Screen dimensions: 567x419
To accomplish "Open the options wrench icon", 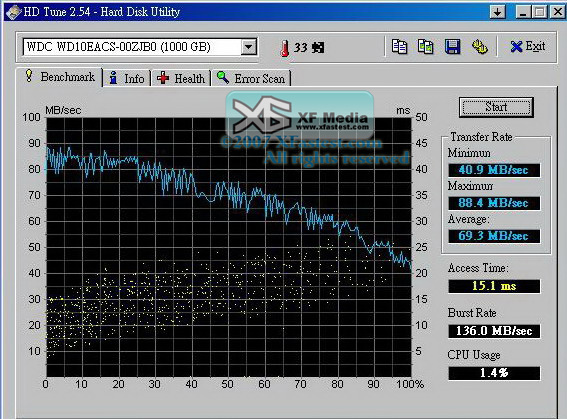I will click(x=480, y=47).
